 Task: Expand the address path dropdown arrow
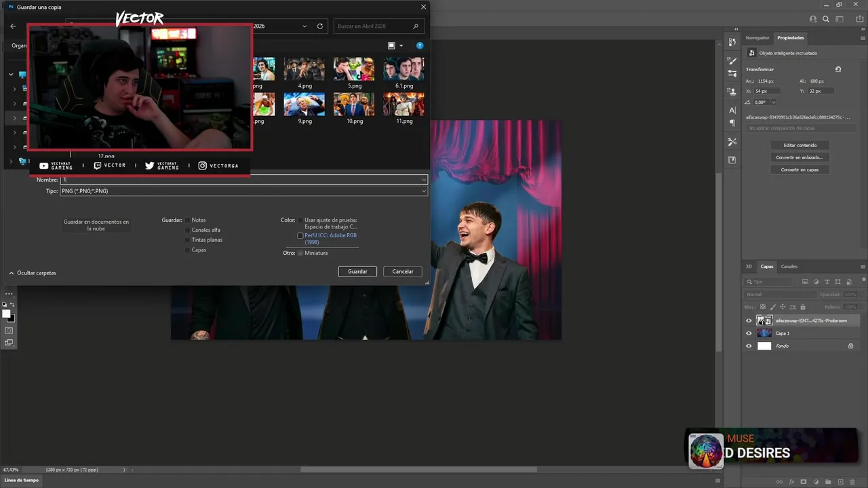click(x=305, y=26)
